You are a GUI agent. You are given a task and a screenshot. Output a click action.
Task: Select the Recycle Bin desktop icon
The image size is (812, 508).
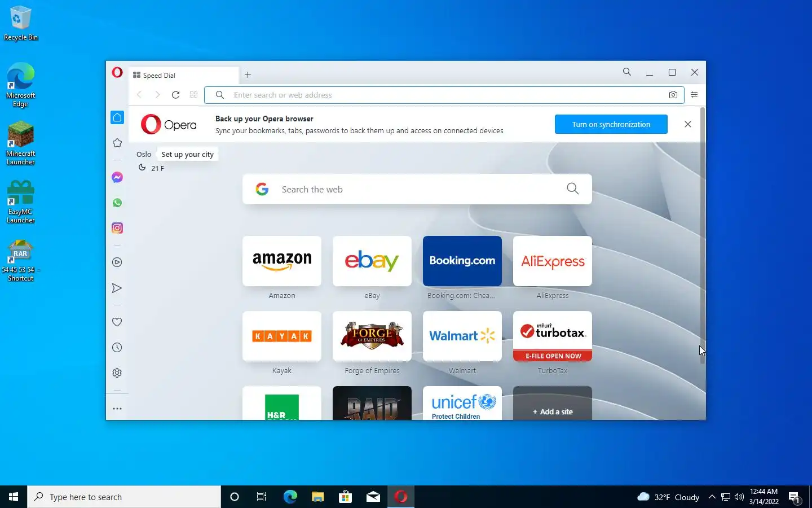click(21, 23)
